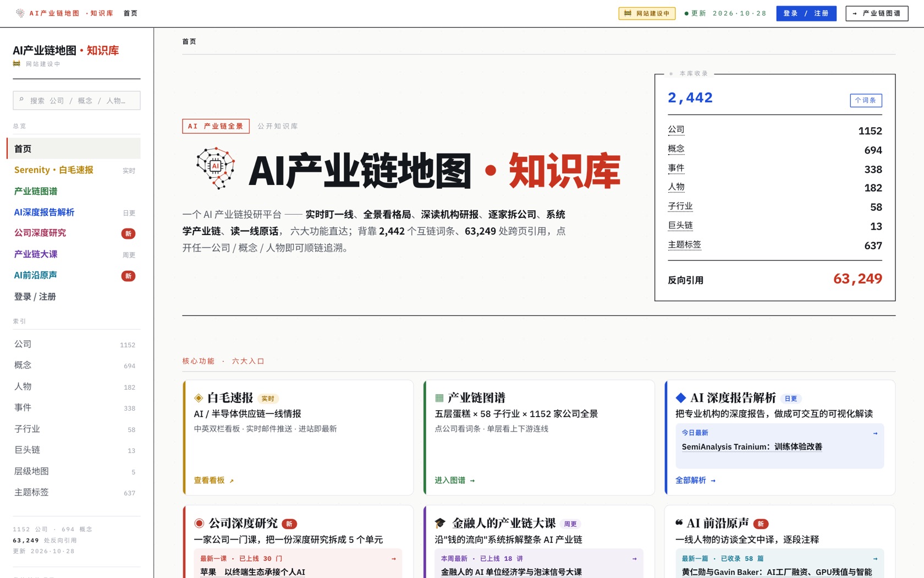Viewport: 924px width, 578px height.
Task: Click the construction icon under sidebar title
Action: click(16, 64)
